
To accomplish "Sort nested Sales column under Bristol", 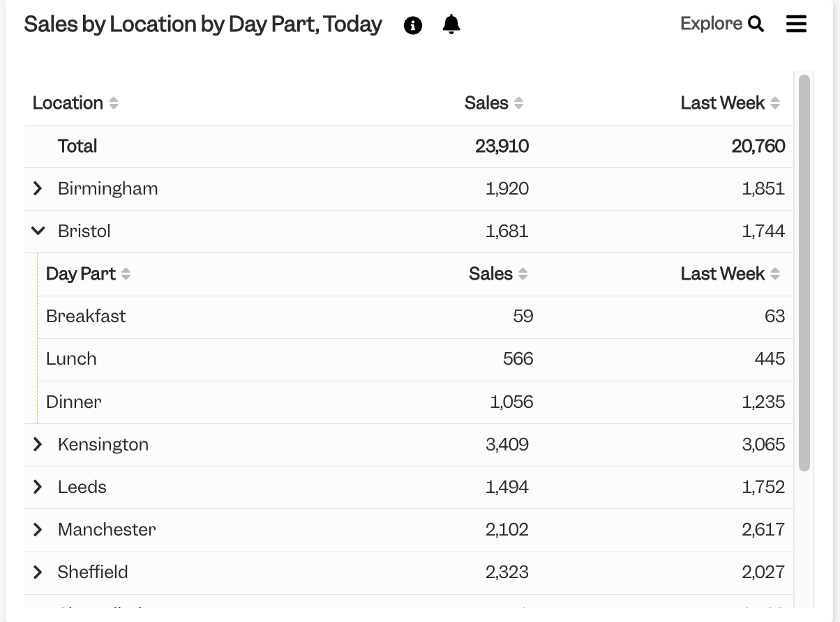I will (x=523, y=274).
